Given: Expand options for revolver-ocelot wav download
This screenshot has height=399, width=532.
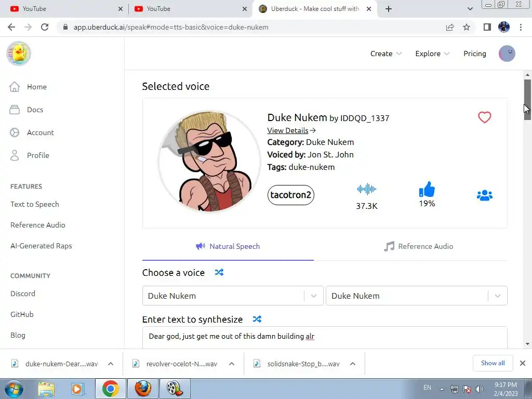Looking at the screenshot, I should [232, 364].
